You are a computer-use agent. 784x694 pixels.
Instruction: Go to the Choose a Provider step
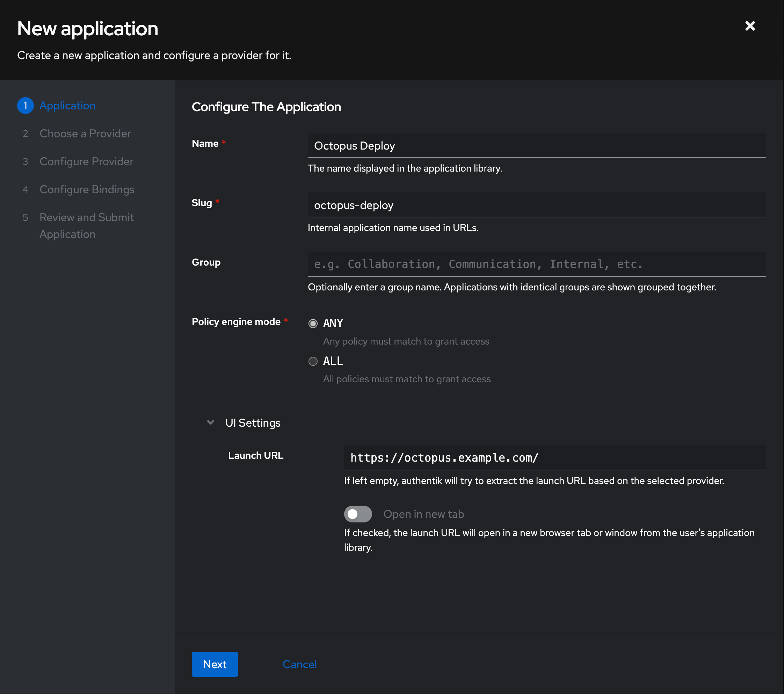[x=85, y=133]
